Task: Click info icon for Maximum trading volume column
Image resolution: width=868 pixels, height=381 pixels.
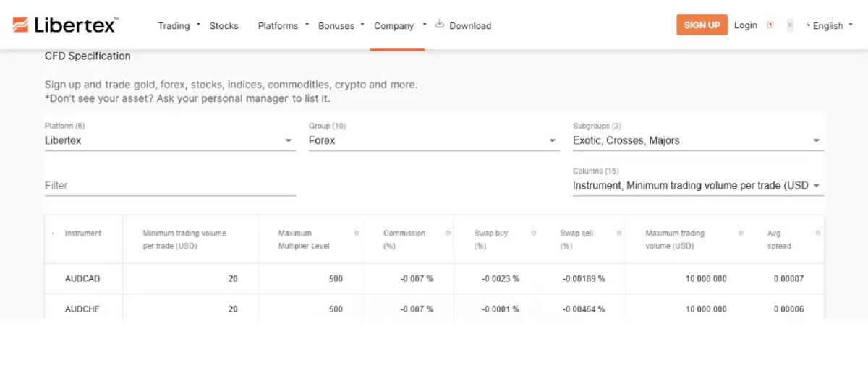Action: (x=741, y=234)
